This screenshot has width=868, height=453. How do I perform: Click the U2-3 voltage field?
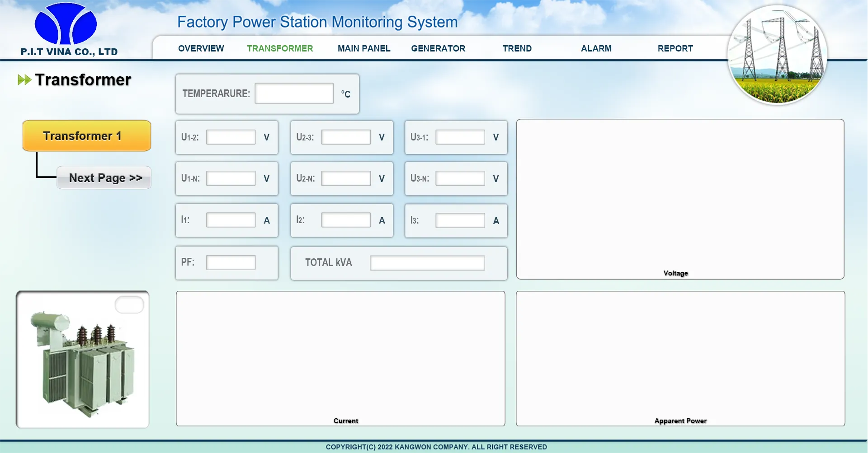pos(346,137)
